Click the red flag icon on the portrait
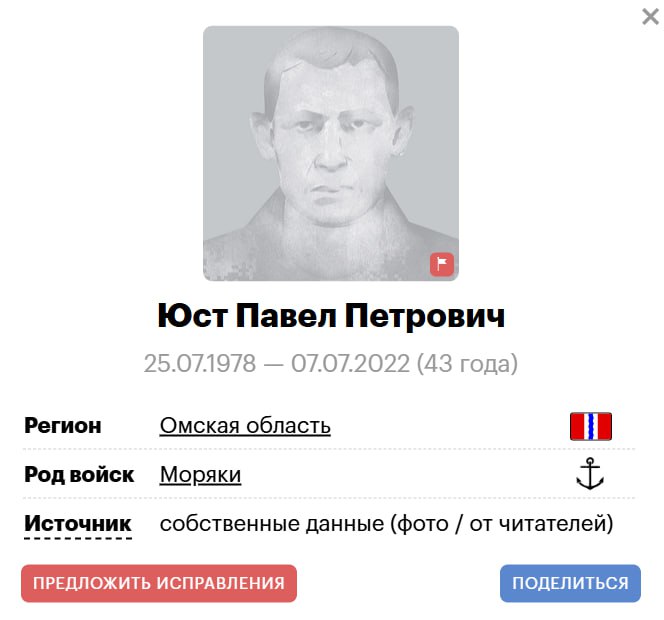 click(442, 264)
